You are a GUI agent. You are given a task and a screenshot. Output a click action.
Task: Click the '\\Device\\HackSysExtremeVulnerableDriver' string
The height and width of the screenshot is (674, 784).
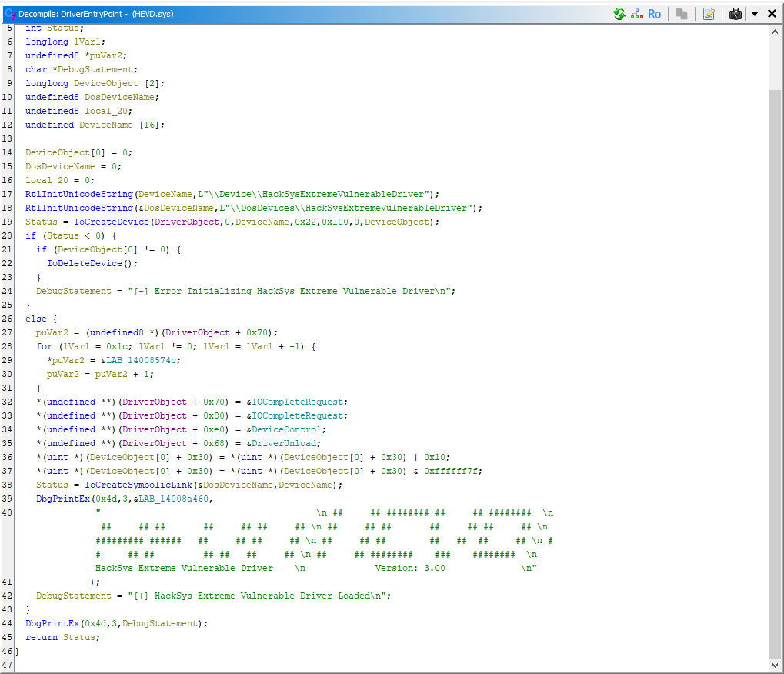click(x=314, y=194)
